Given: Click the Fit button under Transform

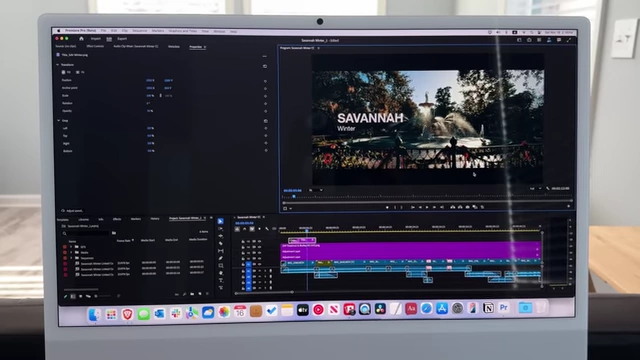Looking at the screenshot, I should [x=80, y=72].
